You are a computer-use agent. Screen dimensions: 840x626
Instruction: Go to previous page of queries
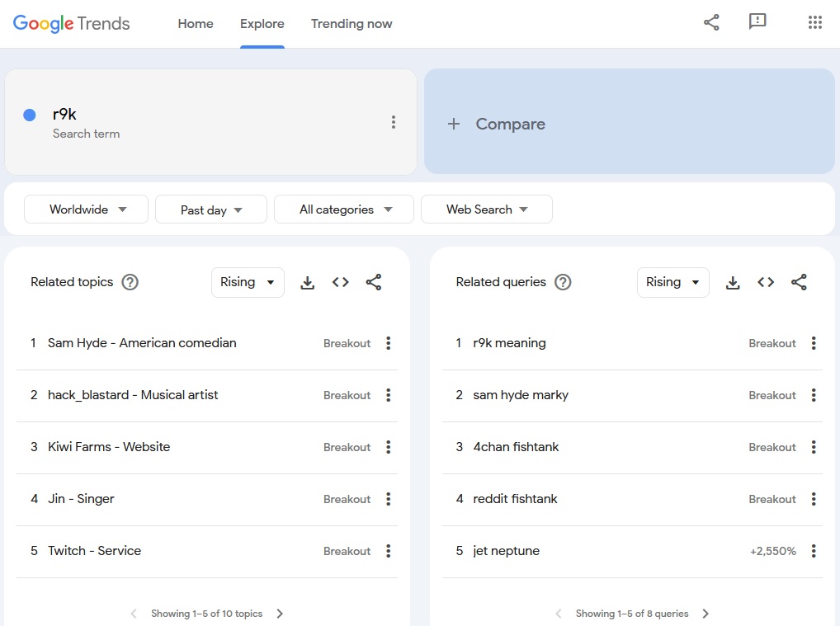[x=559, y=614]
